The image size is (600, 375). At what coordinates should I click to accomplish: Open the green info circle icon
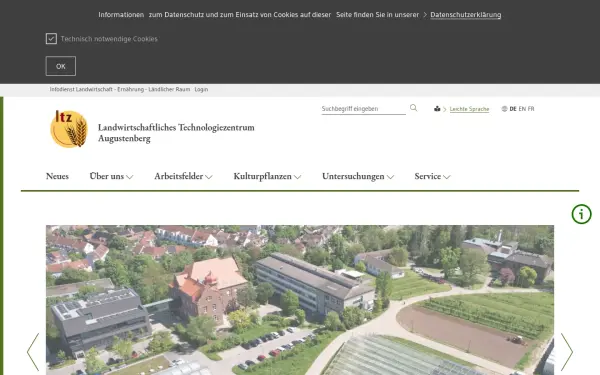pyautogui.click(x=581, y=214)
